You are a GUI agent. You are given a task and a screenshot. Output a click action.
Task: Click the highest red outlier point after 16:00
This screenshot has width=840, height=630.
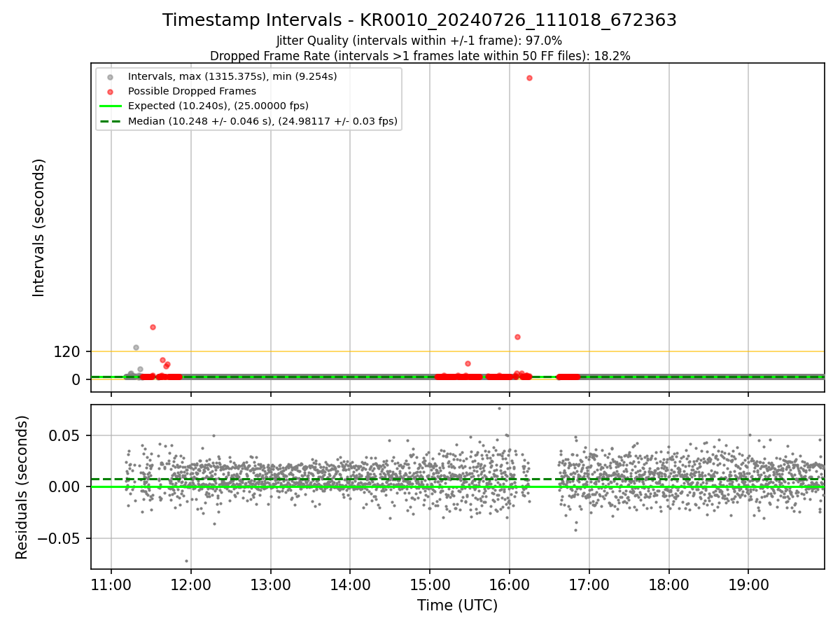click(x=529, y=78)
